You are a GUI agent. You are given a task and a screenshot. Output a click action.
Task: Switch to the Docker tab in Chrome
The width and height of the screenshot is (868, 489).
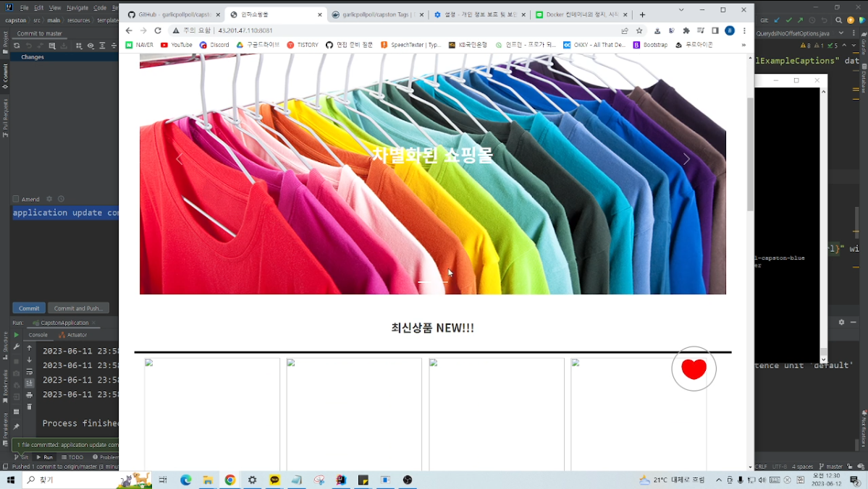(581, 15)
